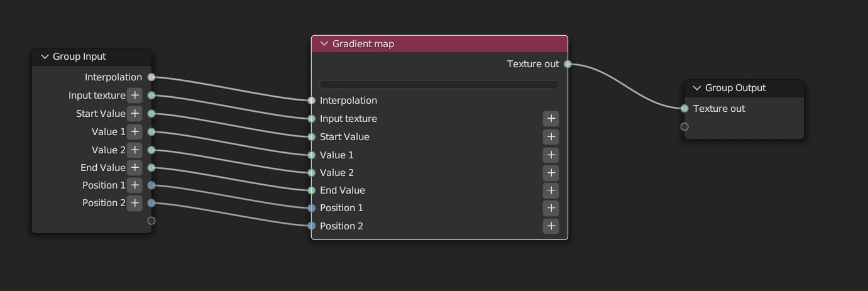Image resolution: width=868 pixels, height=291 pixels.
Task: Select the Group Output node title
Action: point(735,88)
